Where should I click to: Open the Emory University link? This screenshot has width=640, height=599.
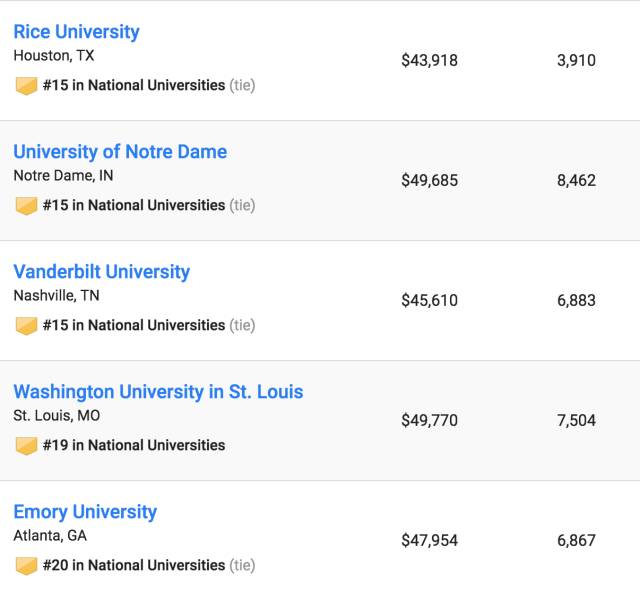pyautogui.click(x=85, y=512)
